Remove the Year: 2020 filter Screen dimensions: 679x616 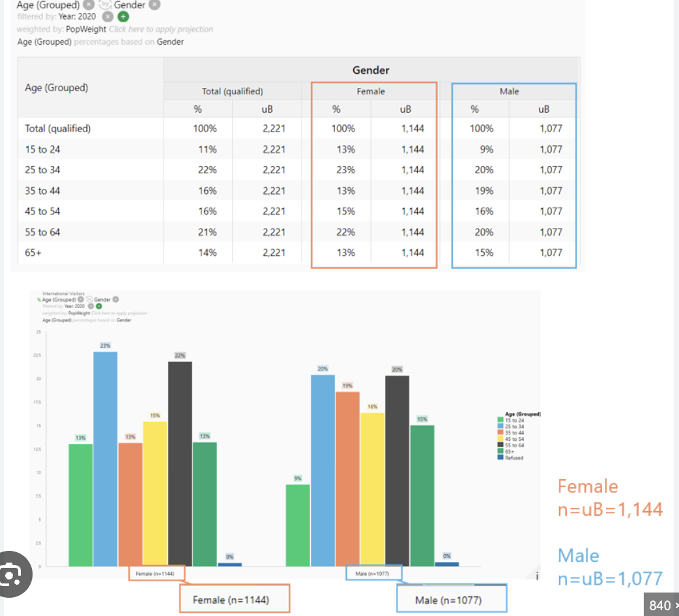pyautogui.click(x=108, y=16)
